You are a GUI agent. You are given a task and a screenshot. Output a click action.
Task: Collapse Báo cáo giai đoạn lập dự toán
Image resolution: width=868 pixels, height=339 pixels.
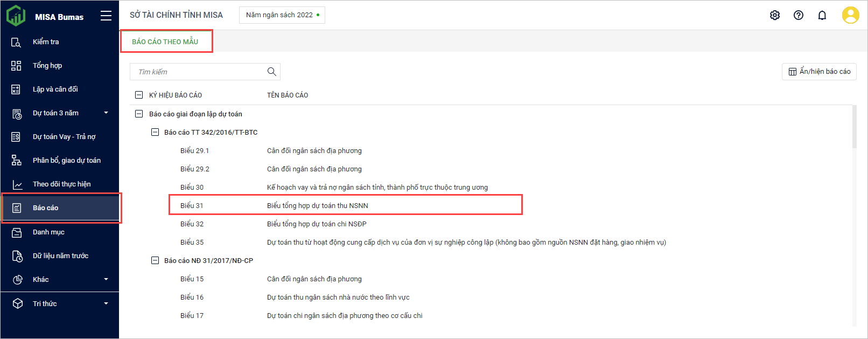[x=139, y=114]
